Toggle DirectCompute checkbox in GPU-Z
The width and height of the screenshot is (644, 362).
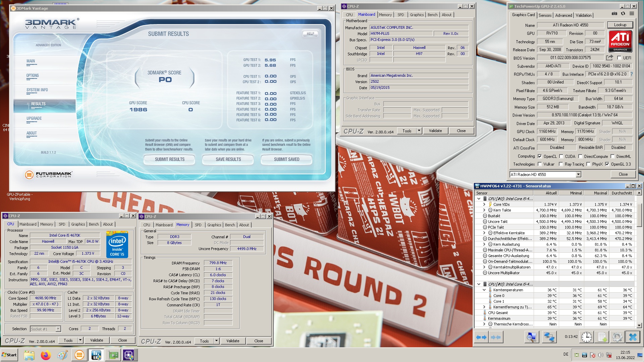(580, 156)
